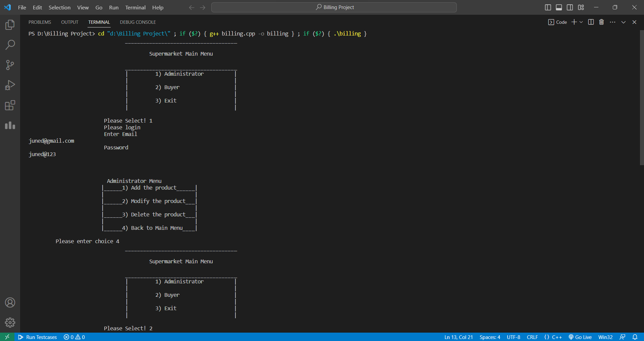This screenshot has height=341, width=644.
Task: Select the Source Control icon
Action: coord(10,65)
